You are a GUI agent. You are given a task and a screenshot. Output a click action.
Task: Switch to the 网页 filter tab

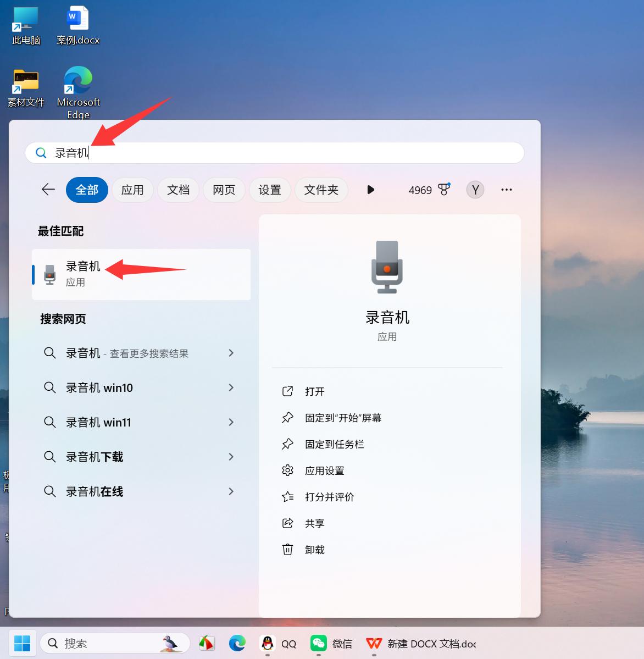pyautogui.click(x=224, y=190)
